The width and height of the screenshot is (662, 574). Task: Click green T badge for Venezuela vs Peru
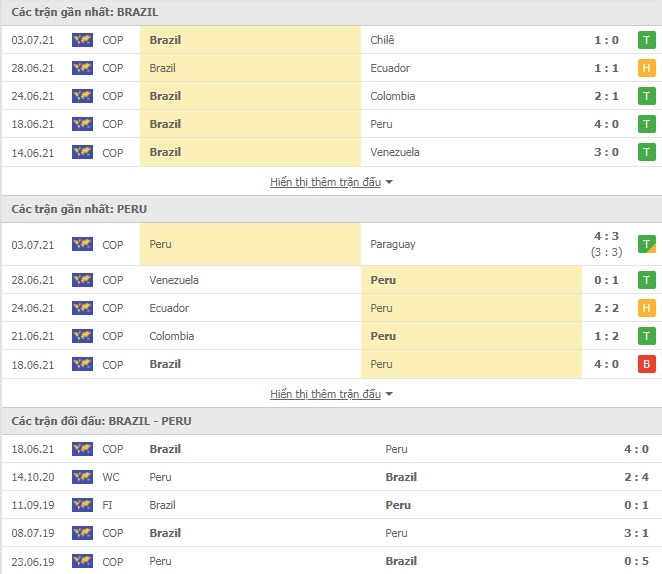click(x=646, y=280)
